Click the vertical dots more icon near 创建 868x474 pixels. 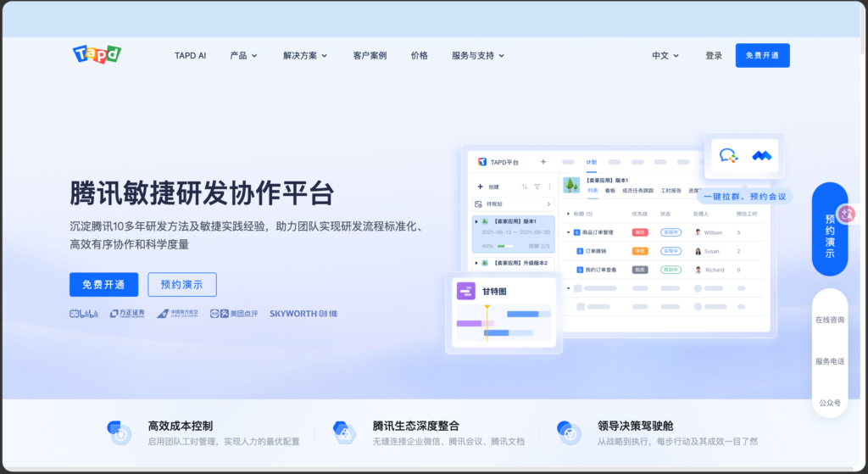549,187
